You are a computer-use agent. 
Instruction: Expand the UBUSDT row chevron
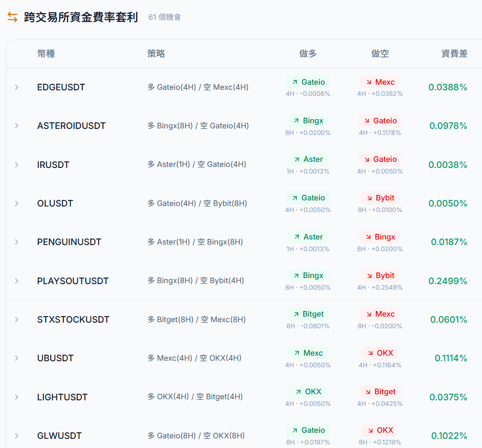17,358
